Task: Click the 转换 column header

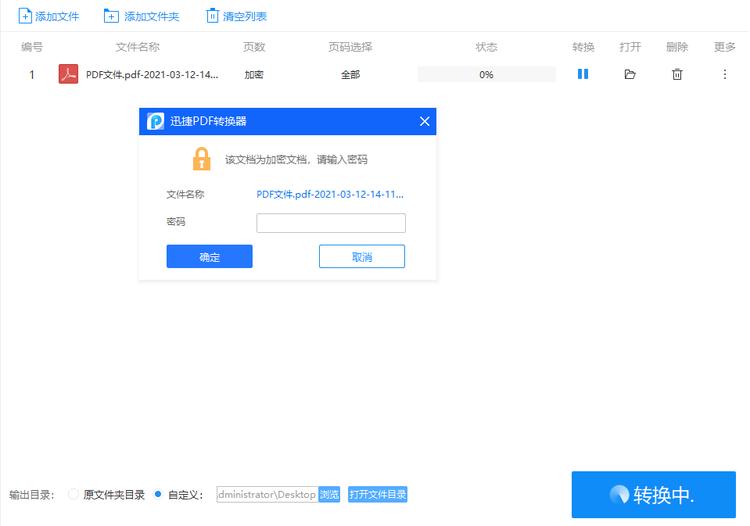Action: tap(583, 47)
